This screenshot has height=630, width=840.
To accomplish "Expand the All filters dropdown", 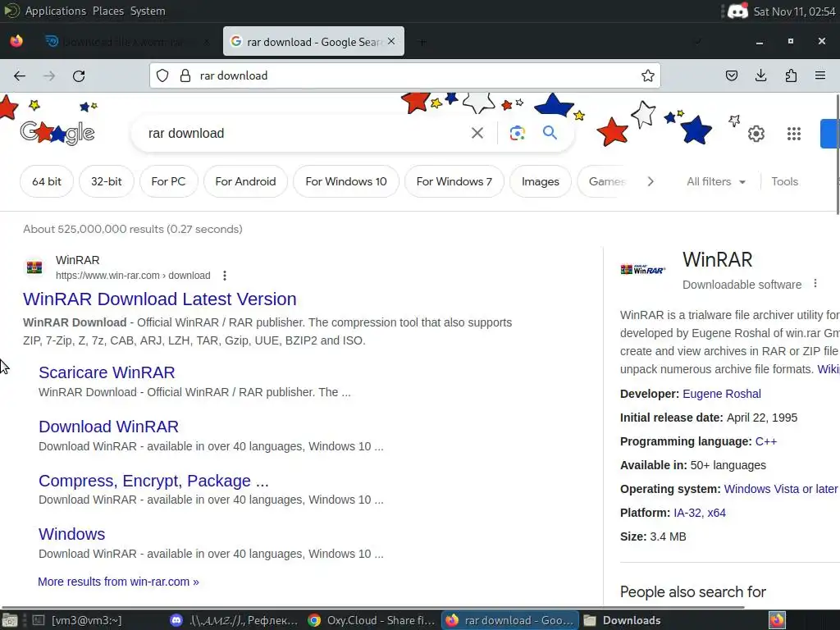I will (x=715, y=181).
